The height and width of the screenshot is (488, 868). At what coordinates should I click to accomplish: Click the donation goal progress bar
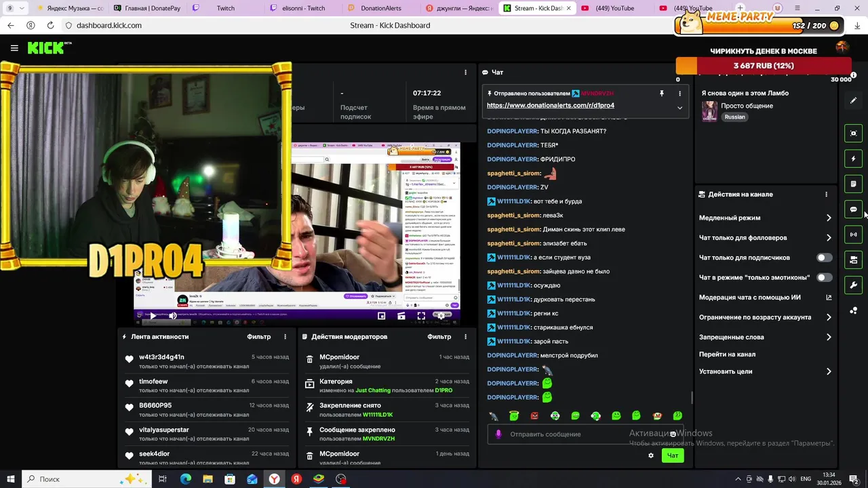click(764, 66)
